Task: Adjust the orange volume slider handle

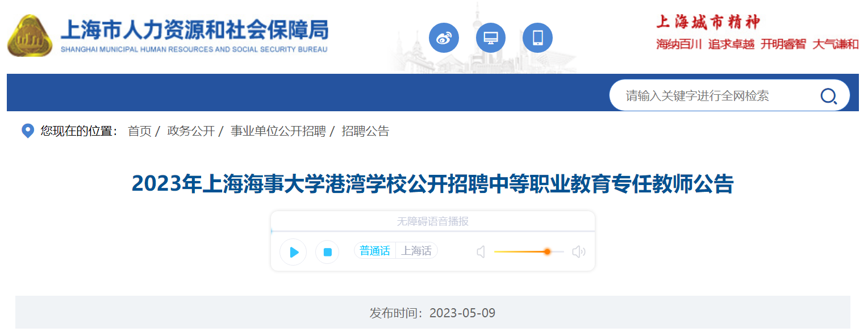Action: coord(547,251)
